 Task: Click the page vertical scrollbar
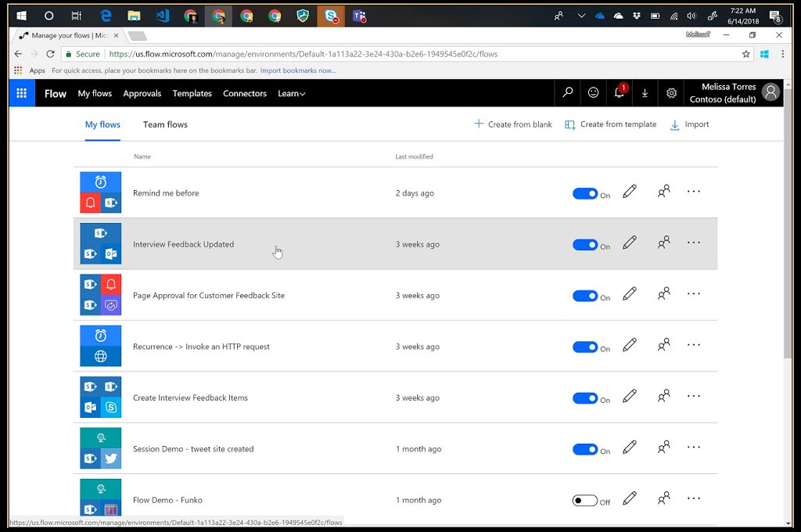coord(788,222)
